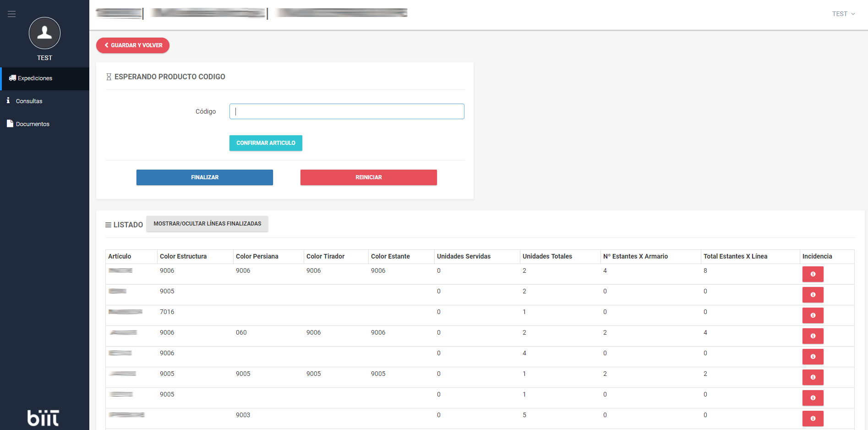The image size is (868, 430).
Task: Click incidencia icon for row with 4 total units
Action: [x=813, y=357]
